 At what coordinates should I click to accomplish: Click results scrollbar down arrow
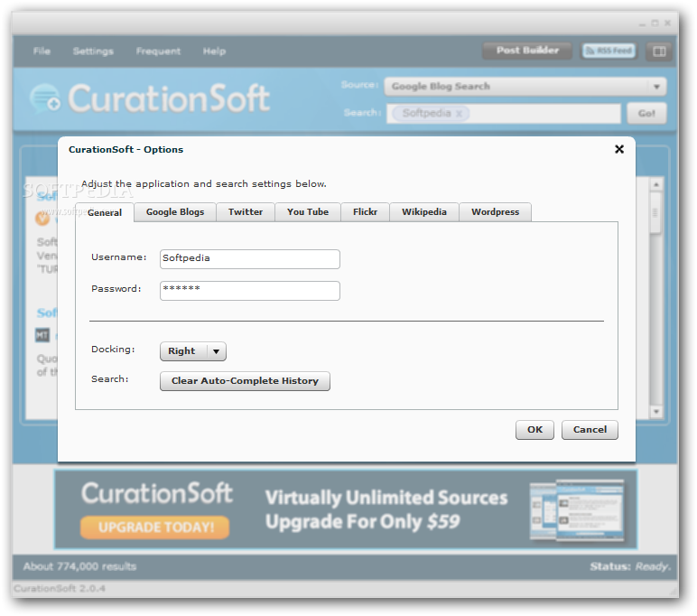(656, 412)
